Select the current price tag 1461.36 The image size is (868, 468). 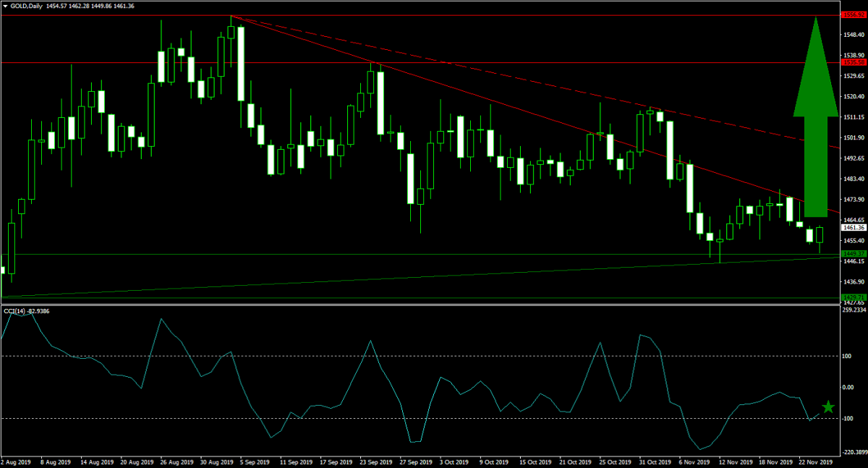[x=854, y=227]
